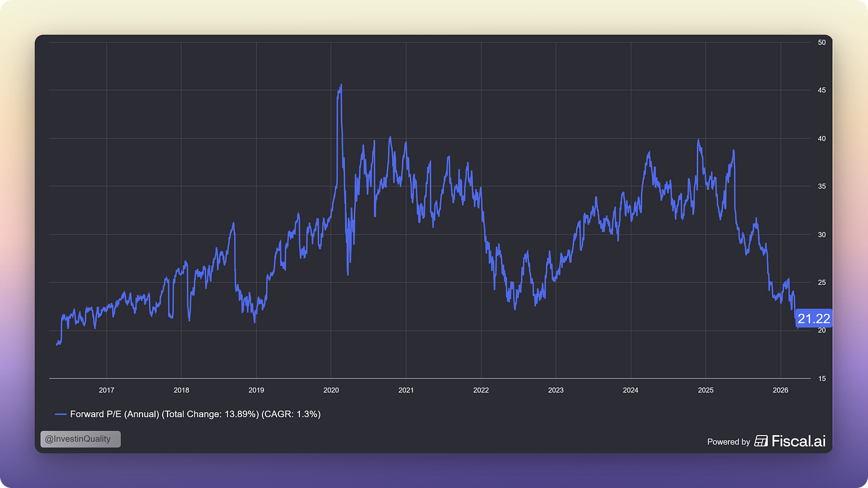Image resolution: width=868 pixels, height=488 pixels.
Task: Click the 35 y-axis label
Action: 822,187
